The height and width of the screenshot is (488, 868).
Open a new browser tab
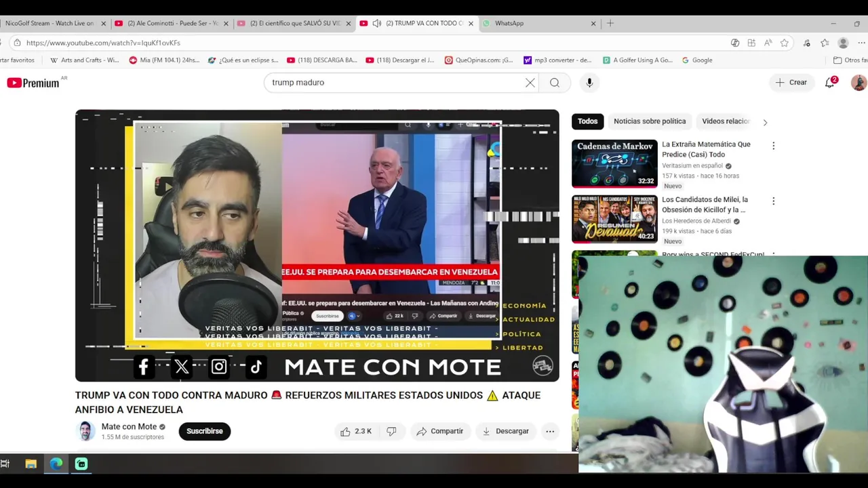click(x=610, y=23)
